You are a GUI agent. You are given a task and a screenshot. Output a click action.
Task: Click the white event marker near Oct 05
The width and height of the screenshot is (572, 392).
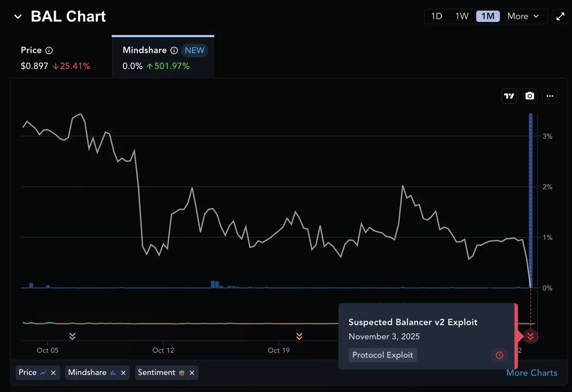pos(72,336)
